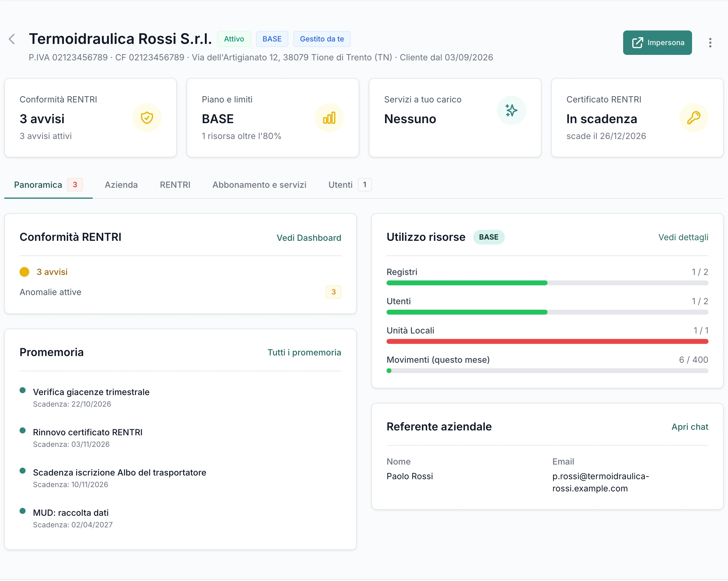The height and width of the screenshot is (581, 728).
Task: Open the Vedi dettagli link
Action: [683, 237]
